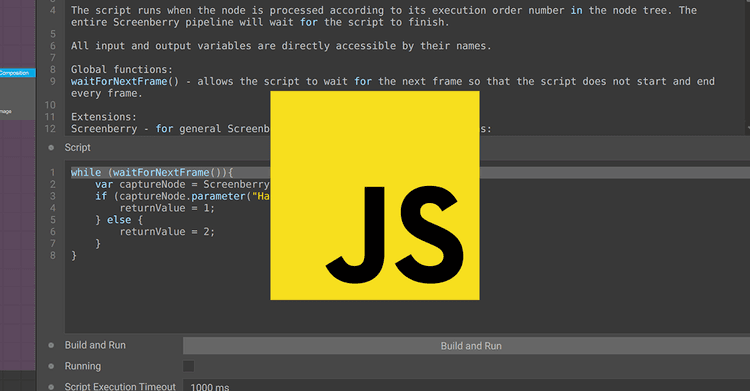Click the 'Running' property label
750x391 pixels.
click(83, 366)
